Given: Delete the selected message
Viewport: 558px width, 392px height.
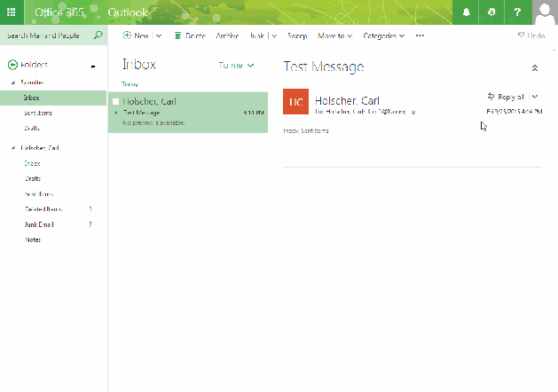Looking at the screenshot, I should (190, 35).
